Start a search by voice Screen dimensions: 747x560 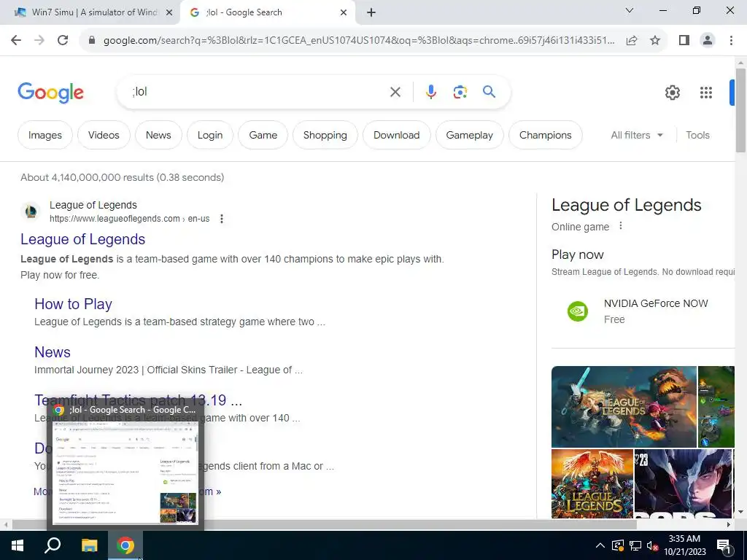[430, 92]
